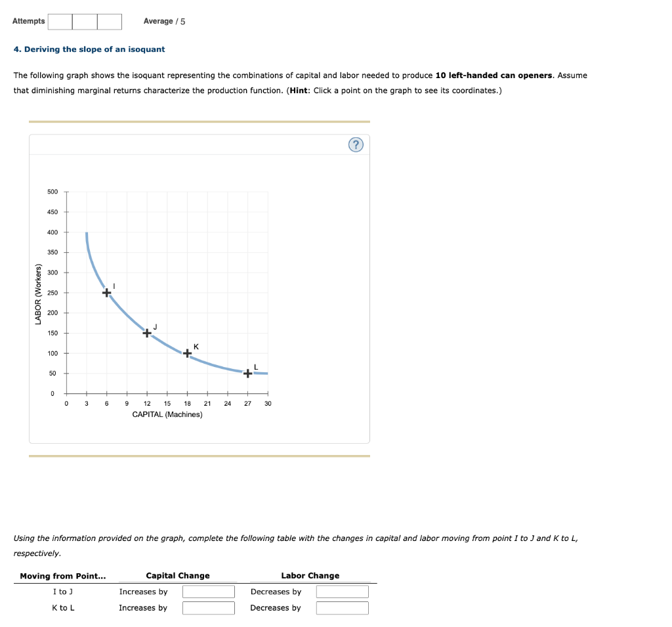Click point I on the isoquant curve
672x627 pixels.
[x=106, y=292]
